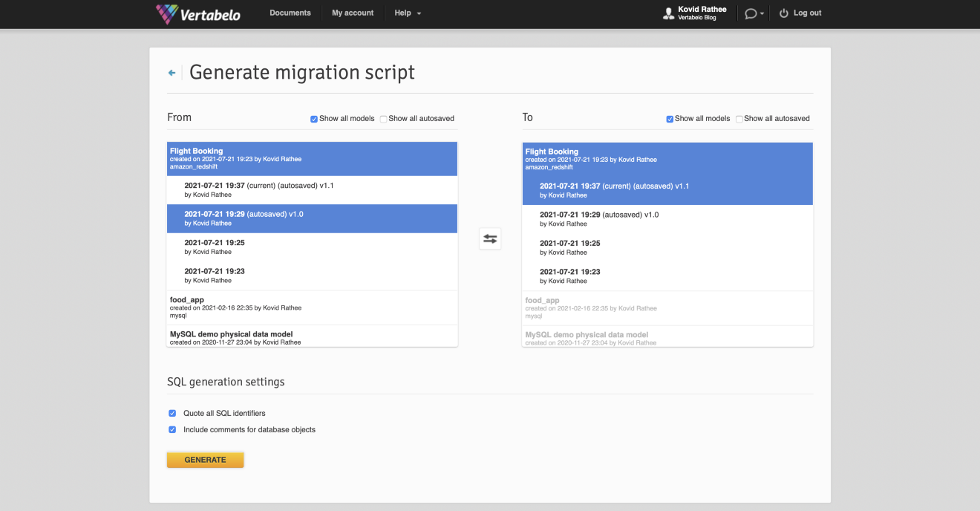Select MySQL demo physical data model in From list
Screen dimensions: 980x511
(x=312, y=336)
